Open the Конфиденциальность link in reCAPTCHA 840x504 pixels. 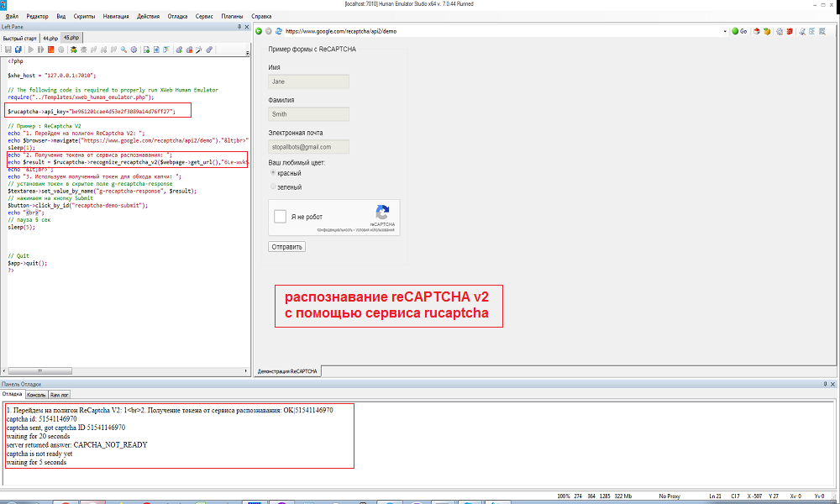pyautogui.click(x=335, y=230)
